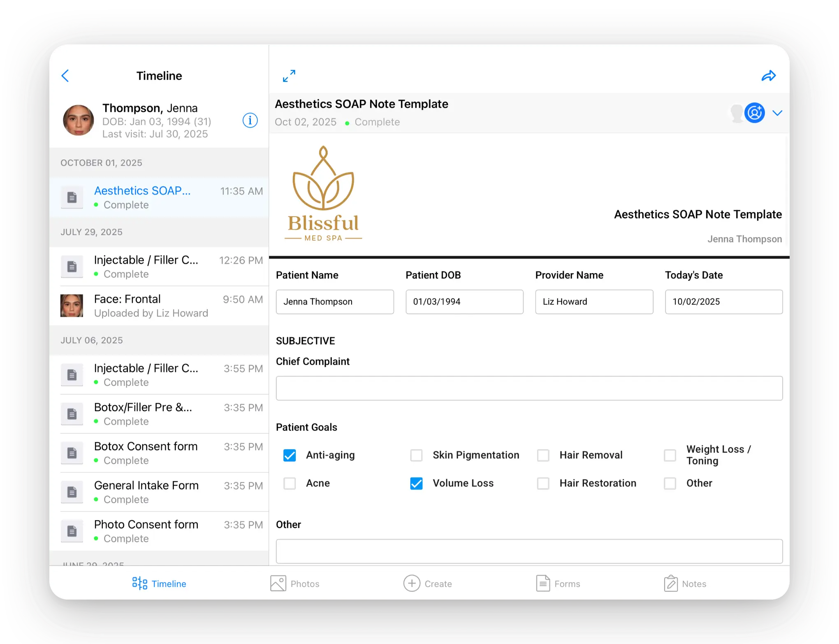Click the Botox/Filler Pre & document icon
The height and width of the screenshot is (644, 839).
pos(72,414)
